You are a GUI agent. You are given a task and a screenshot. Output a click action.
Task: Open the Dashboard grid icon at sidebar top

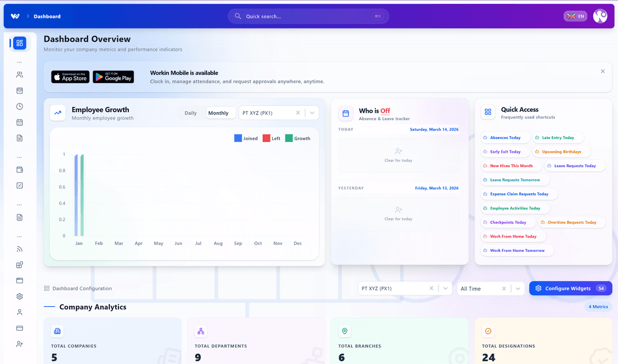[19, 43]
